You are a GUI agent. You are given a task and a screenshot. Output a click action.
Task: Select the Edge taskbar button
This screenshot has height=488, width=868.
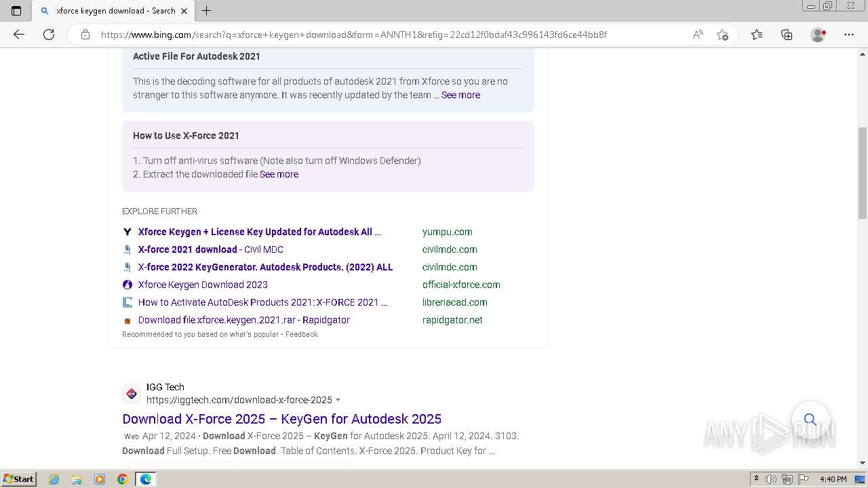point(146,479)
